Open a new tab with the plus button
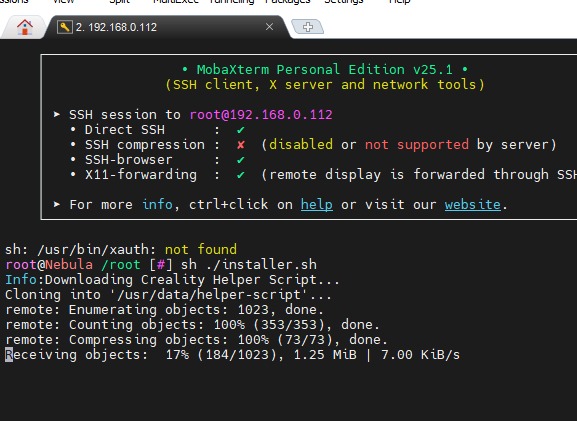 click(x=308, y=27)
